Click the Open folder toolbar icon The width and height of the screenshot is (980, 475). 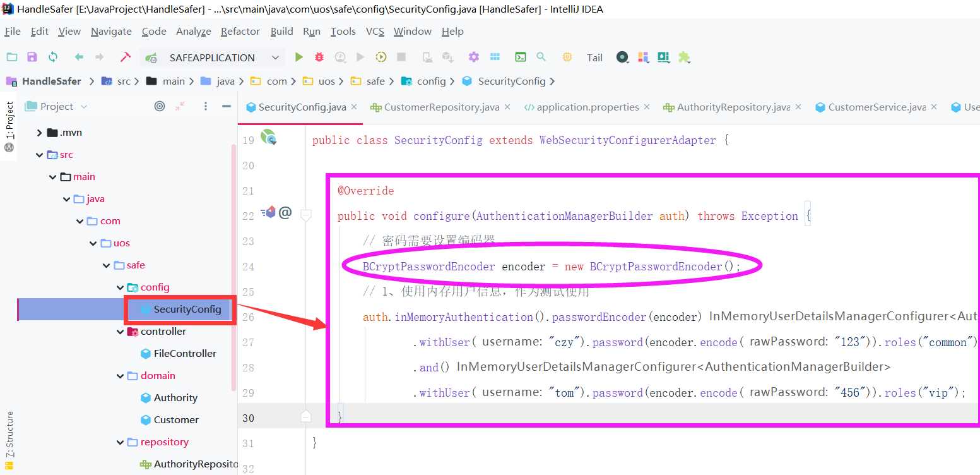coord(12,57)
